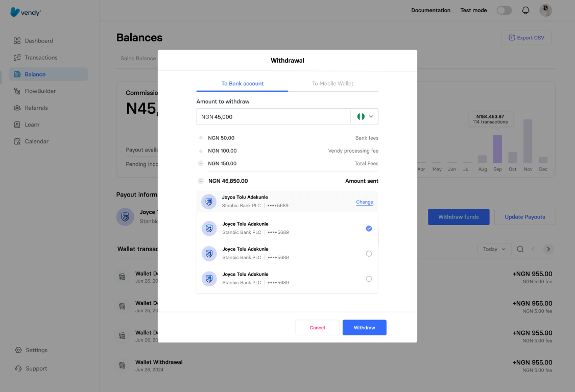Click 'Vendy processing fee' text
Viewport: 575px width, 392px height.
(353, 151)
